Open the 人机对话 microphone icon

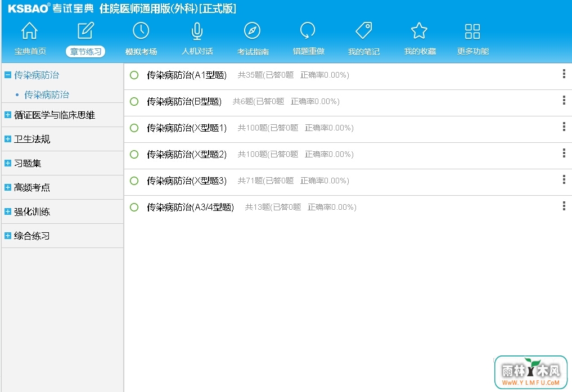click(x=197, y=31)
